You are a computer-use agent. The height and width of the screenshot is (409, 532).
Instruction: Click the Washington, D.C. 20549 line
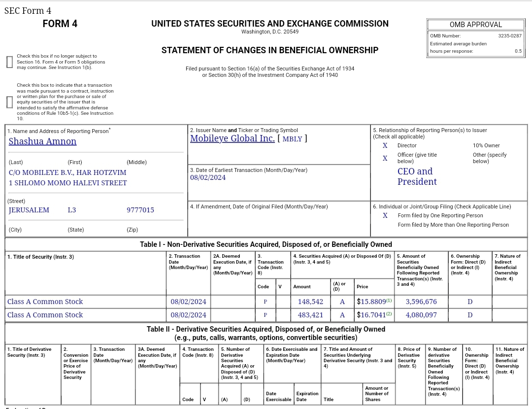(270, 32)
